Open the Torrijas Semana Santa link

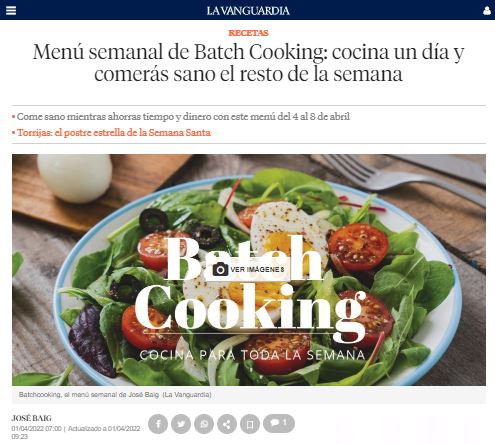pos(114,133)
